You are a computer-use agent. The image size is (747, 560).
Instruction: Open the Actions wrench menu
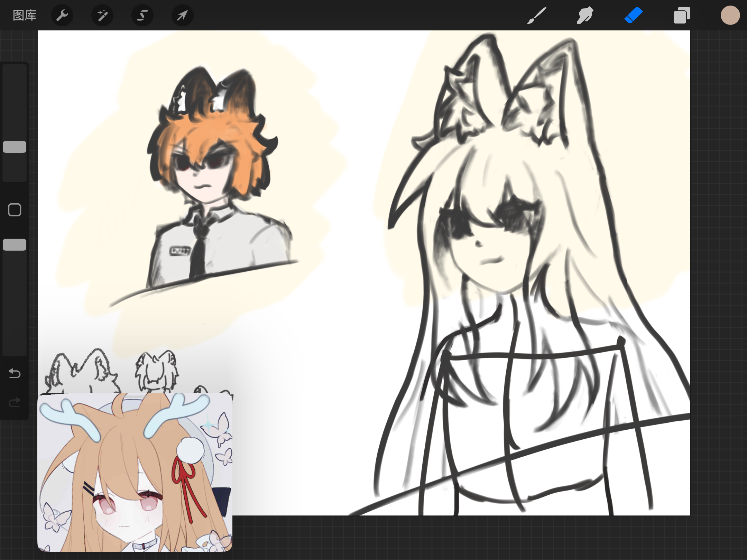(62, 15)
